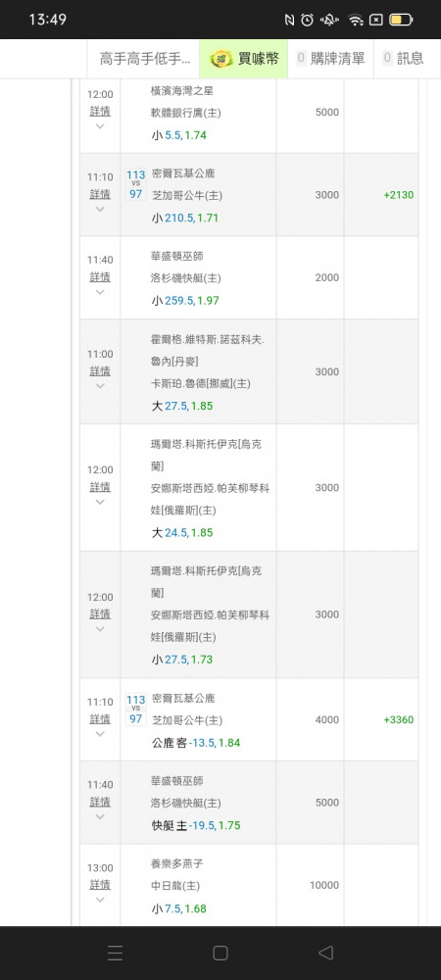The height and width of the screenshot is (980, 441).
Task: Tap the gold coin icon beside 買噱幣
Action: (x=220, y=60)
